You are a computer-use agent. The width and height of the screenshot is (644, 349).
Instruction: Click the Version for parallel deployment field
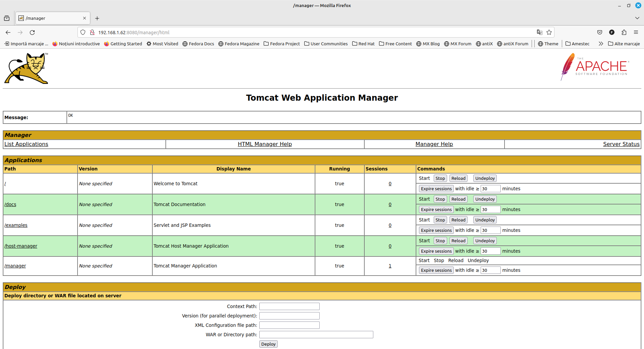[289, 316]
